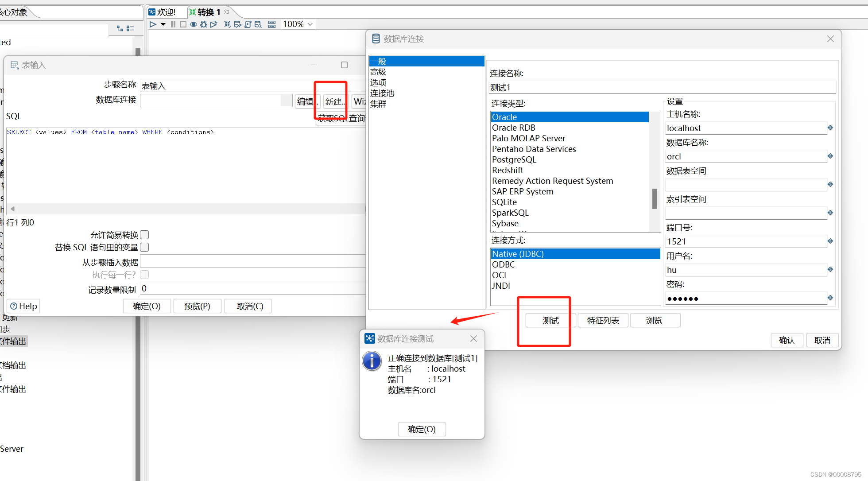Screen dimensions: 868x481
Task: Select JNDI as connection method
Action: pos(501,286)
